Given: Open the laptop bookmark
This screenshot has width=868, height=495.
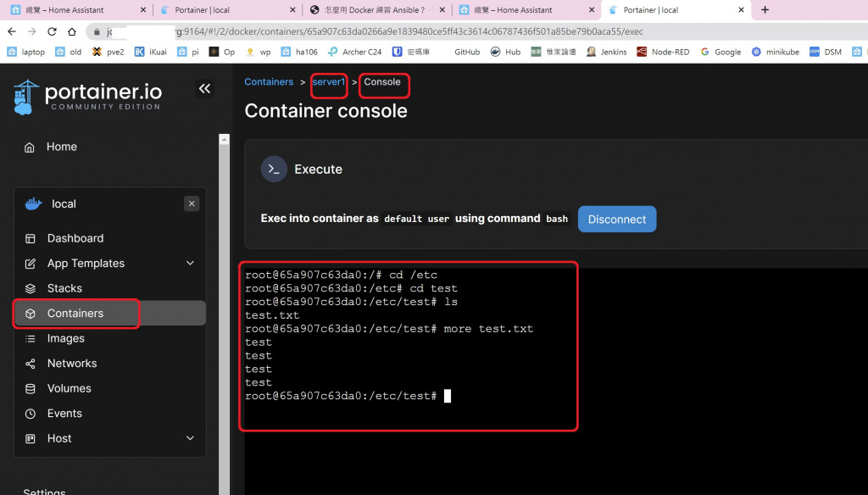Looking at the screenshot, I should tap(26, 52).
